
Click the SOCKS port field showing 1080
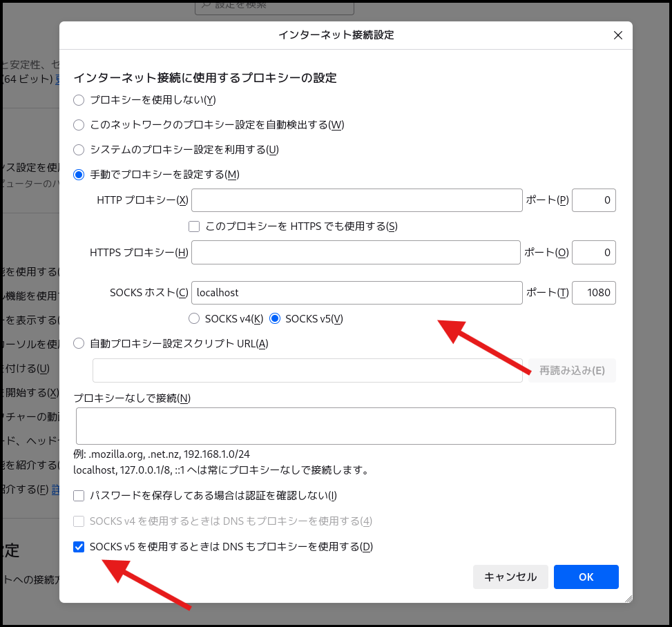click(x=593, y=293)
